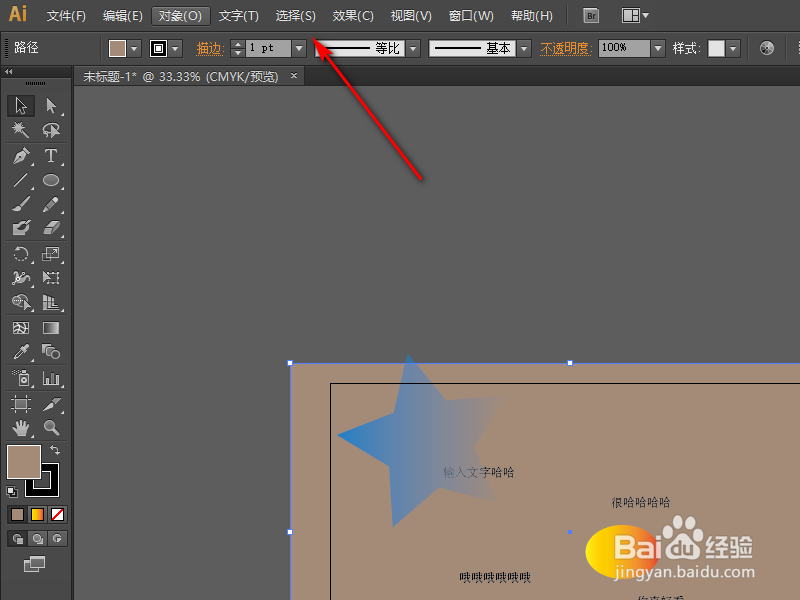Open stroke color dropdown in control bar
The height and width of the screenshot is (600, 800).
(176, 49)
